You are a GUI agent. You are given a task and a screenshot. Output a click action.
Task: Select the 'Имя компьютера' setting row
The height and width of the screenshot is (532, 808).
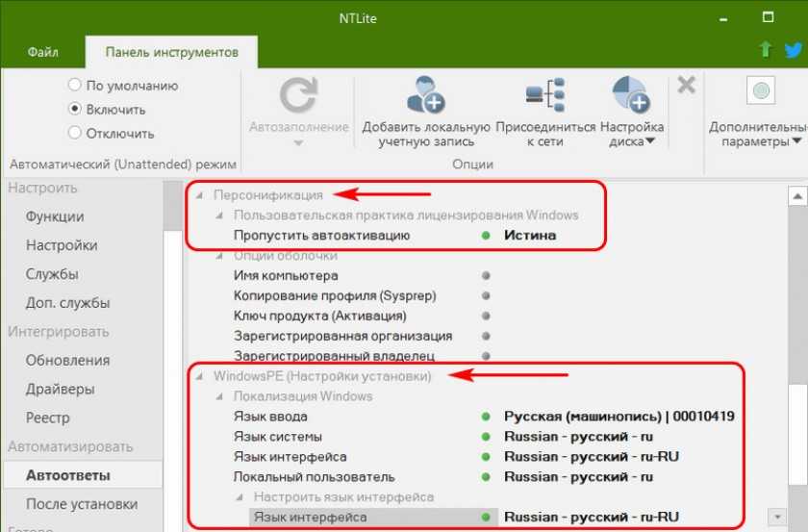point(286,276)
